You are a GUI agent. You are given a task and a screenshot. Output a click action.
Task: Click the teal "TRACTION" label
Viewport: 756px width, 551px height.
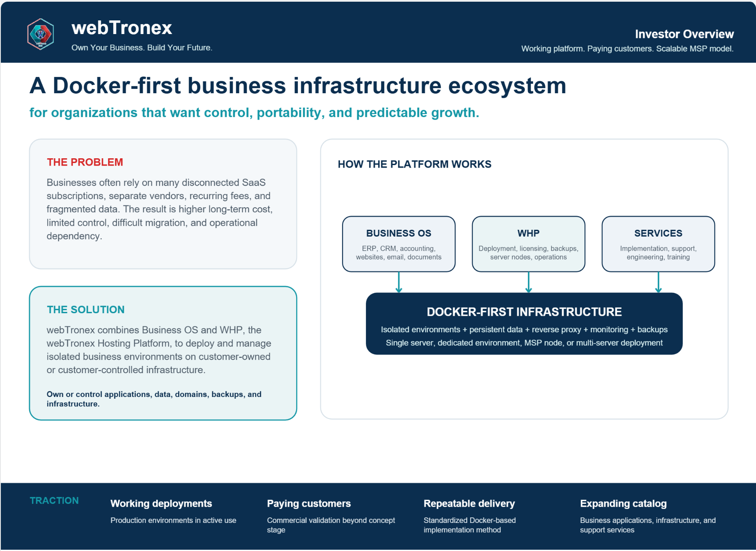click(54, 500)
